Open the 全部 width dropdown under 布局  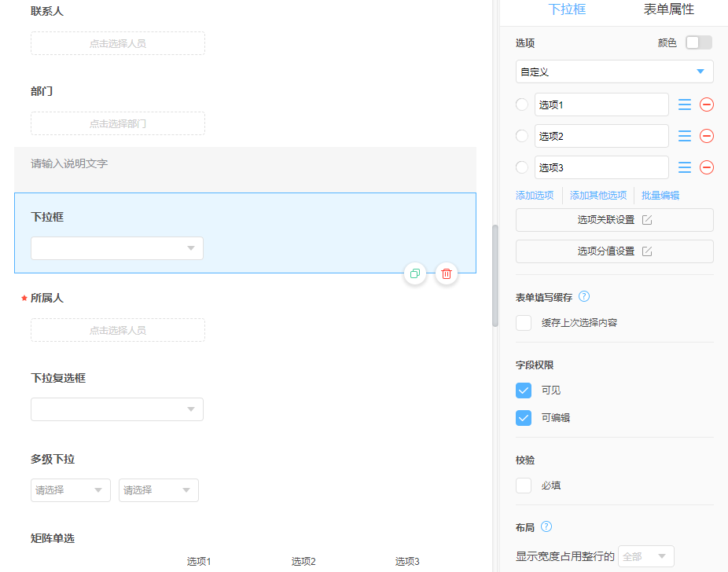(x=645, y=556)
